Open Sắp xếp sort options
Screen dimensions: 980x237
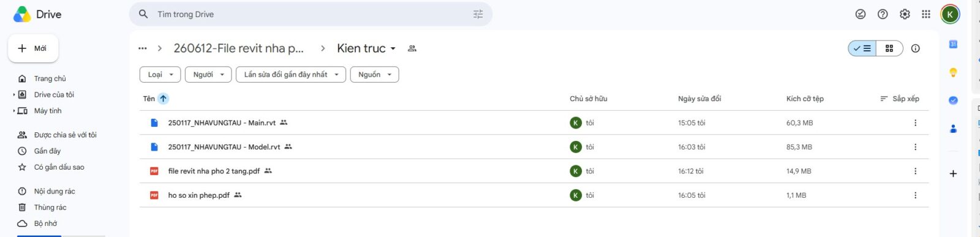tap(899, 99)
